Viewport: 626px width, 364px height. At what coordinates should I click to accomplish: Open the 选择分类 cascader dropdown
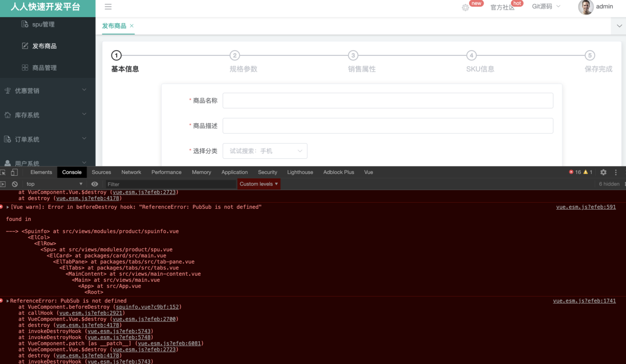pos(265,151)
